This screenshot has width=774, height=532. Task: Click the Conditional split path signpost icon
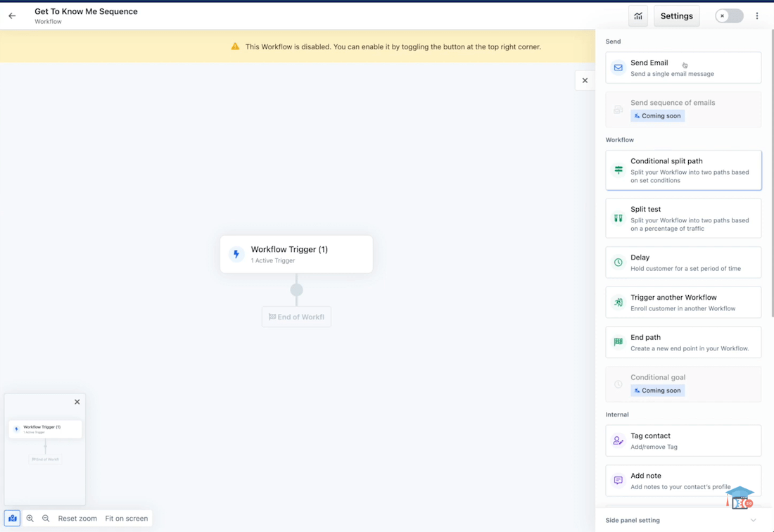[x=618, y=170]
